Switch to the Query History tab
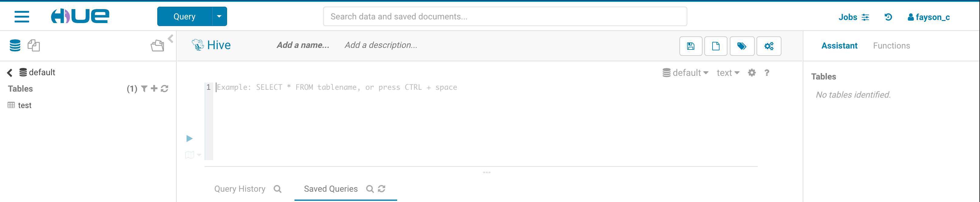This screenshot has height=202, width=980. [x=240, y=189]
